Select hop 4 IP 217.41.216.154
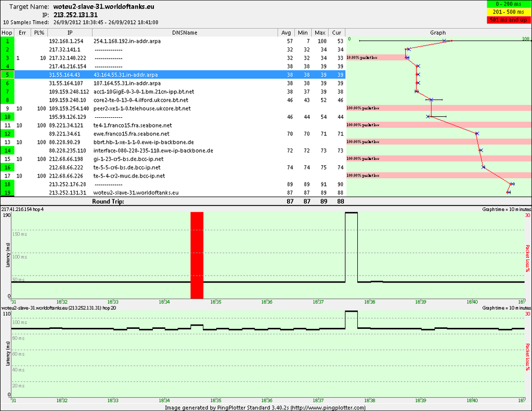532x411 pixels. [x=68, y=67]
